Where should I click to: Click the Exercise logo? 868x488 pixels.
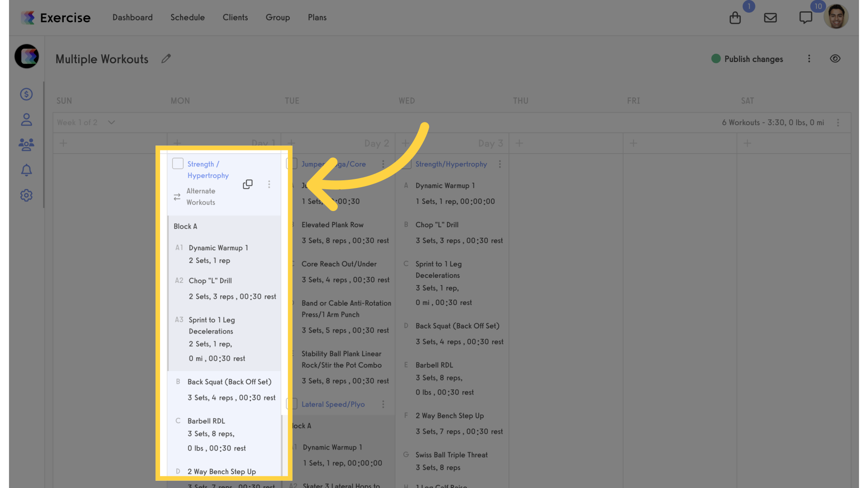[x=56, y=18]
